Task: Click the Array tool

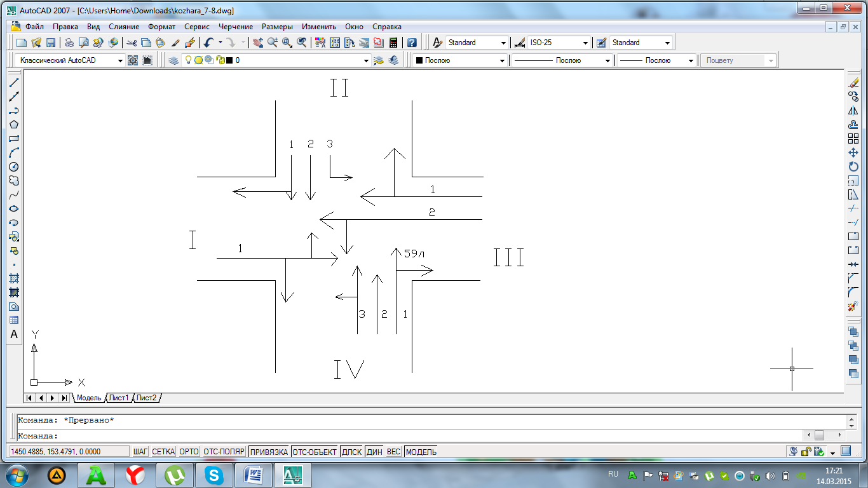Action: click(x=853, y=139)
